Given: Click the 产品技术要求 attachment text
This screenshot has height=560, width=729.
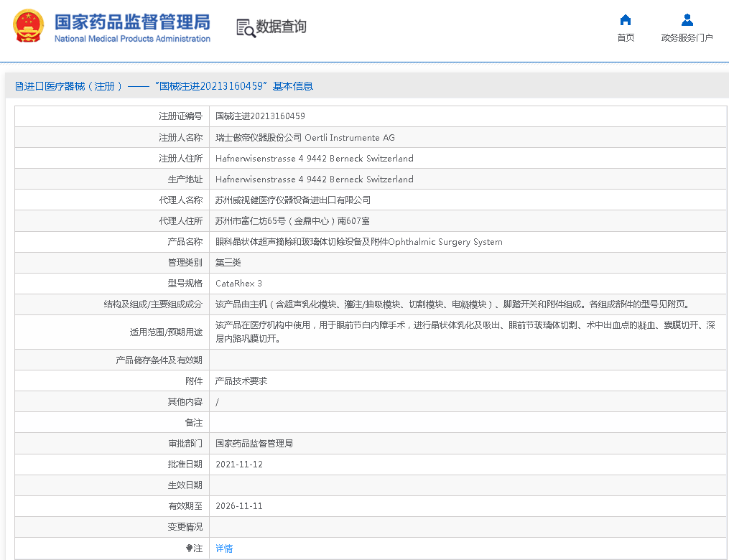Looking at the screenshot, I should (241, 381).
